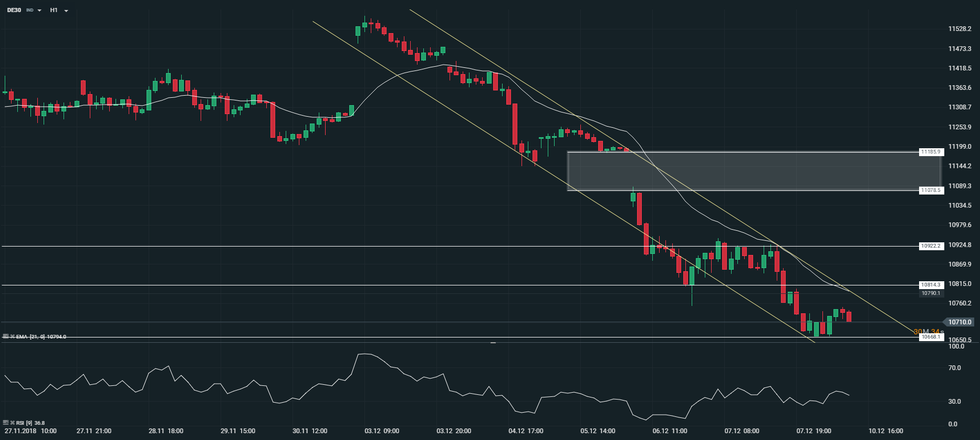The height and width of the screenshot is (440, 980).
Task: Remove the RSI indicator with X icon
Action: 12,423
